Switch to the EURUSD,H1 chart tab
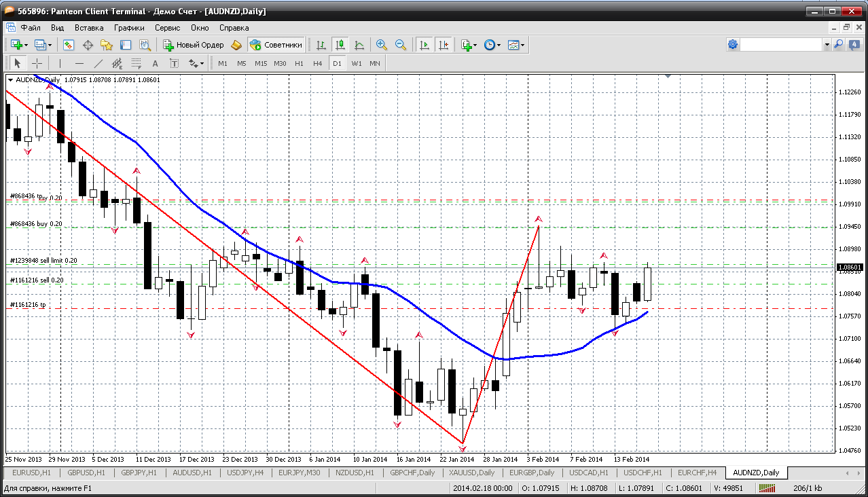The width and height of the screenshot is (868, 497). tap(32, 473)
